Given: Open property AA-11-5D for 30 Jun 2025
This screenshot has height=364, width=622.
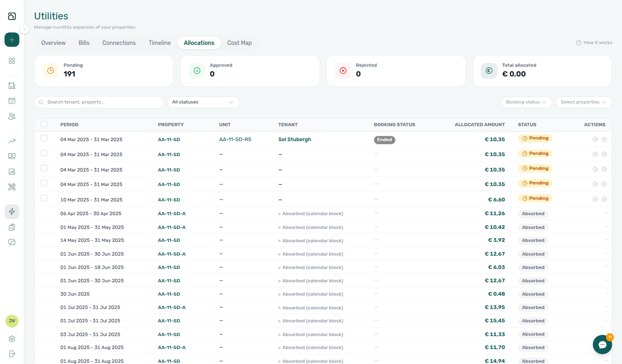Looking at the screenshot, I should coord(169,294).
